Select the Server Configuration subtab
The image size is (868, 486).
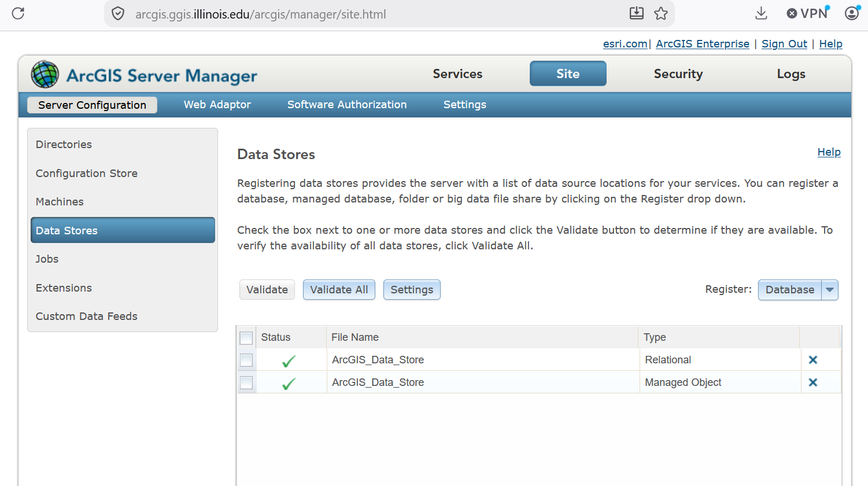pos(93,105)
